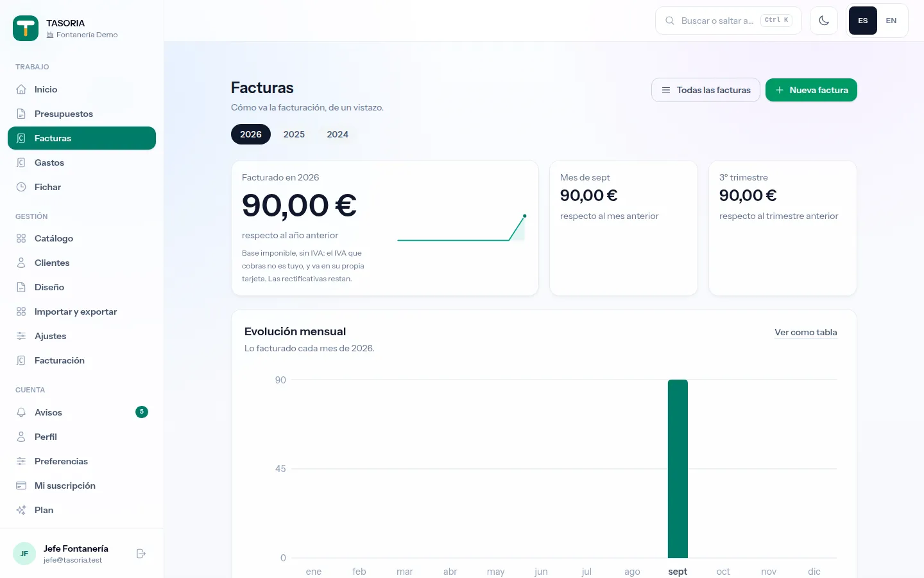Click the Ver como tabla link
Screen dimensions: 924x578
[x=806, y=332]
